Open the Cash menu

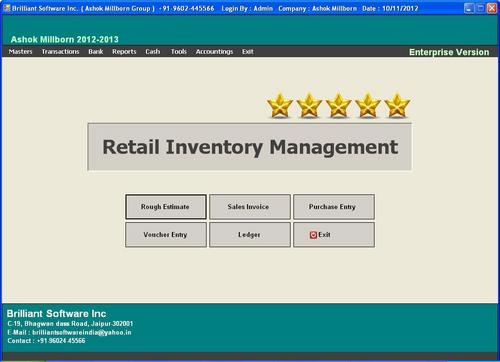pyautogui.click(x=153, y=52)
